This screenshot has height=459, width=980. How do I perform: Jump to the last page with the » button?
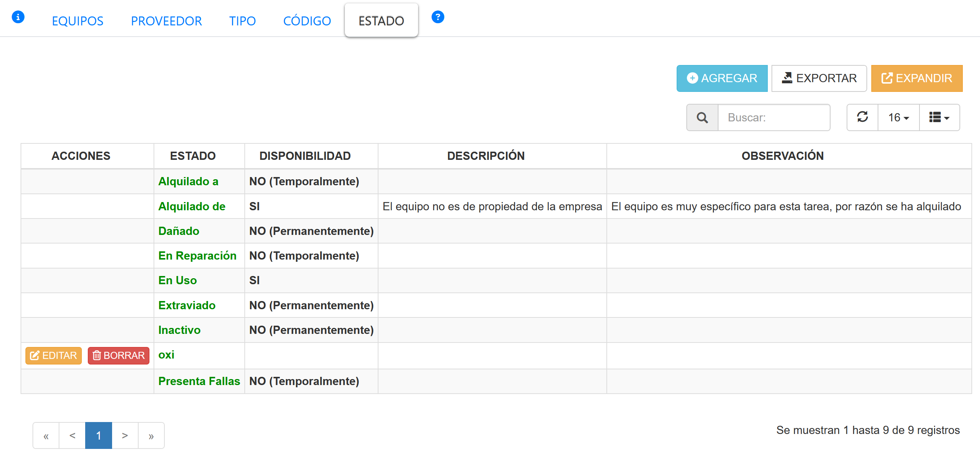(x=151, y=435)
